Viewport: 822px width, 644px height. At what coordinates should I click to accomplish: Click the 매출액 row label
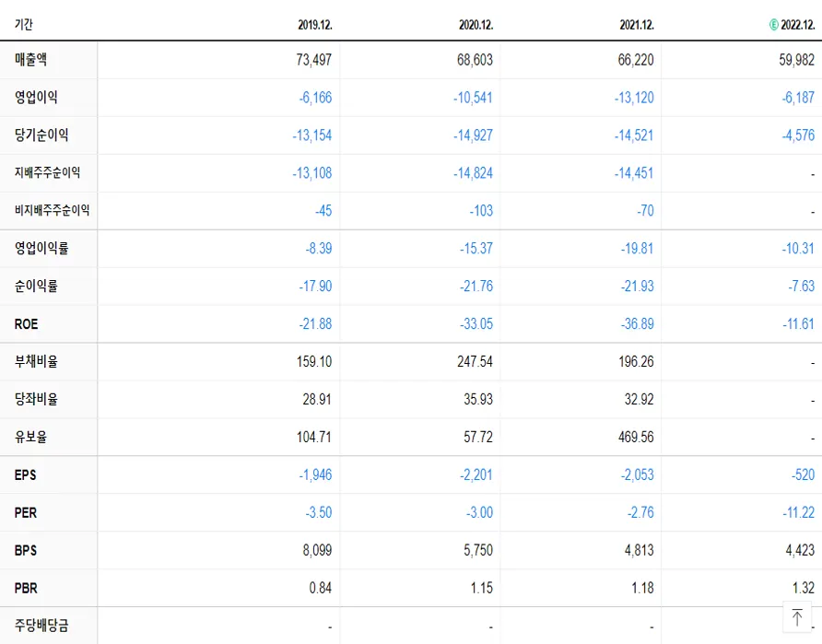click(31, 60)
